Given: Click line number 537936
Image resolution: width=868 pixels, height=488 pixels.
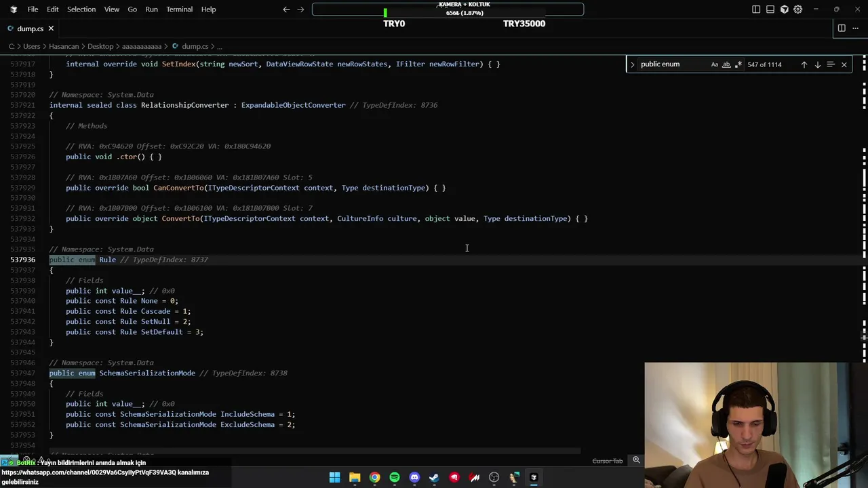Looking at the screenshot, I should [22, 260].
